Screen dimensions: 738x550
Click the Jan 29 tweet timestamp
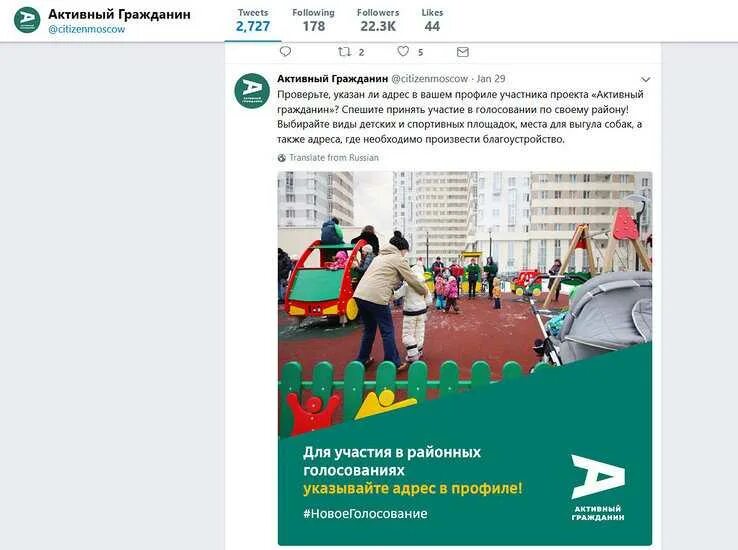click(491, 79)
